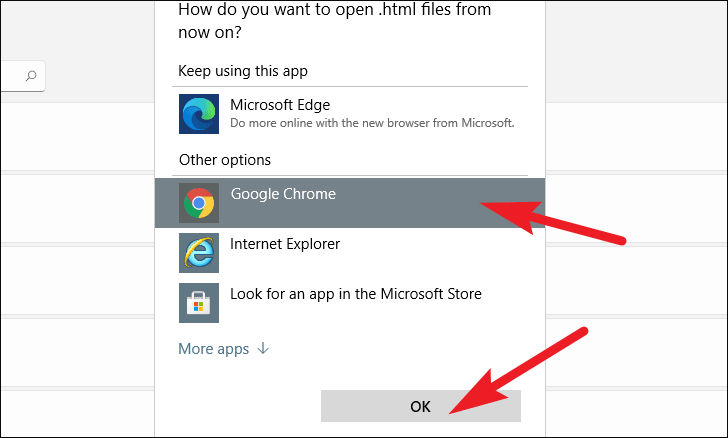This screenshot has height=438, width=728.
Task: Click the magnifying glass search icon
Action: (x=31, y=76)
